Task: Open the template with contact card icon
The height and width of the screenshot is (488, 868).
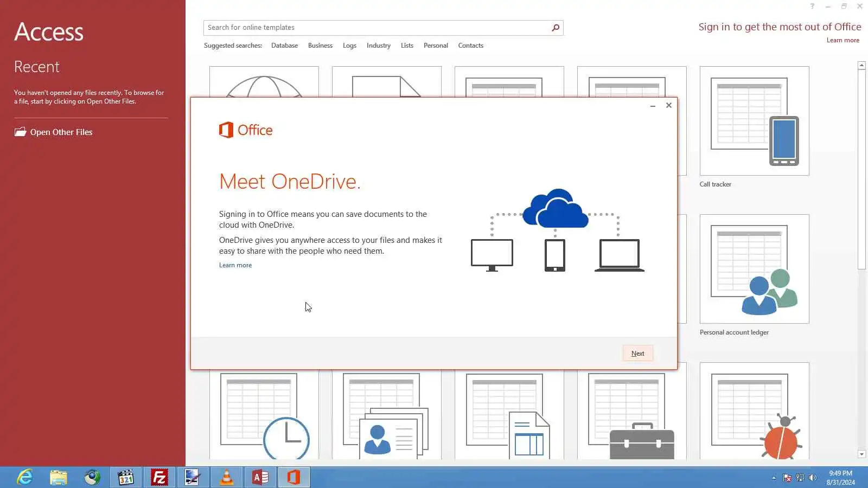Action: (x=387, y=415)
